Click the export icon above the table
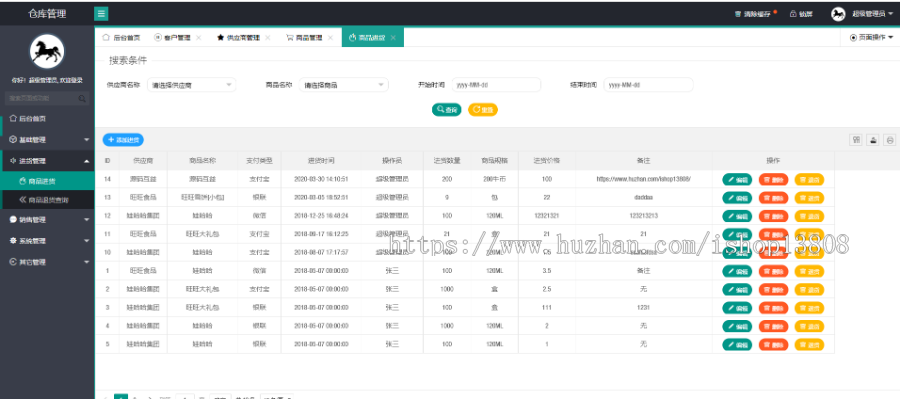The width and height of the screenshot is (900, 399). click(873, 140)
